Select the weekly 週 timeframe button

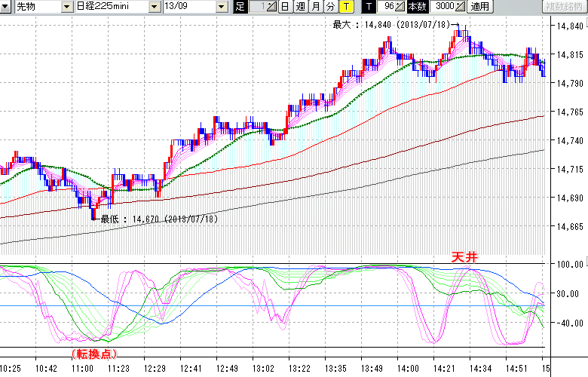pyautogui.click(x=300, y=7)
